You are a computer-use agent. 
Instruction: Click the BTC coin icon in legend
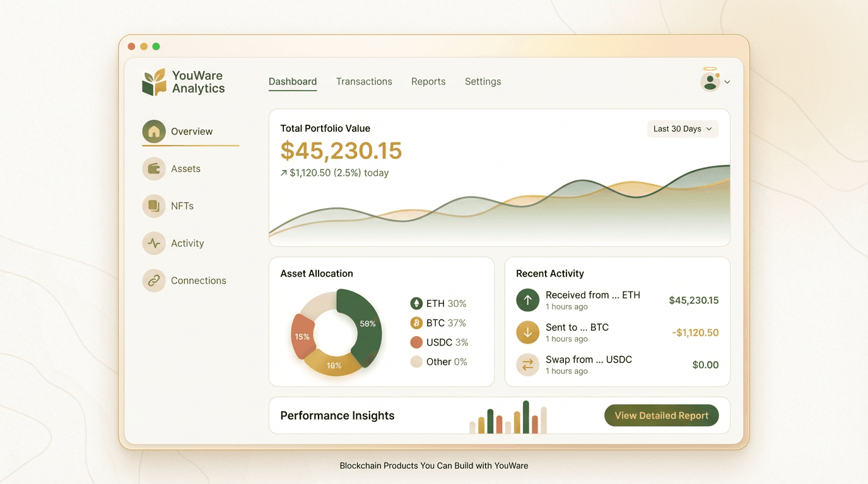(x=416, y=323)
